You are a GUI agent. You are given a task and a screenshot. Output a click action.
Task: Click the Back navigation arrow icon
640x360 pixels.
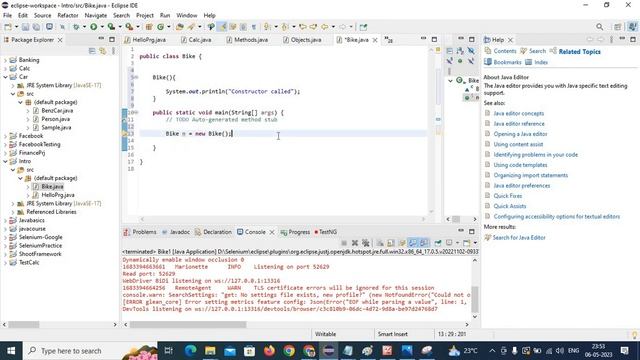tap(324, 27)
